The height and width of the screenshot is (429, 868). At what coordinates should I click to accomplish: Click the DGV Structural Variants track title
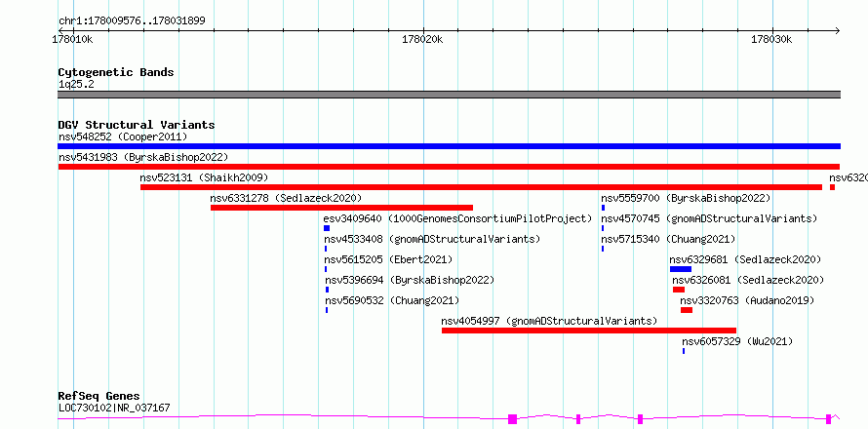click(x=137, y=125)
